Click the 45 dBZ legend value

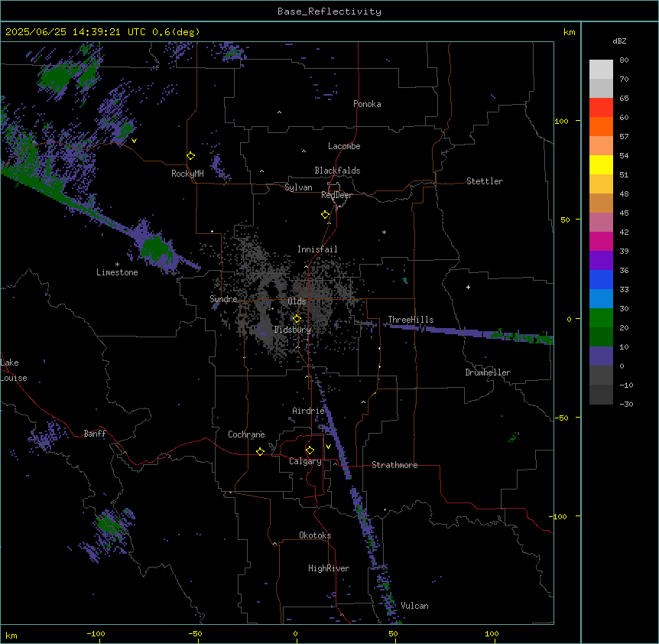(624, 213)
